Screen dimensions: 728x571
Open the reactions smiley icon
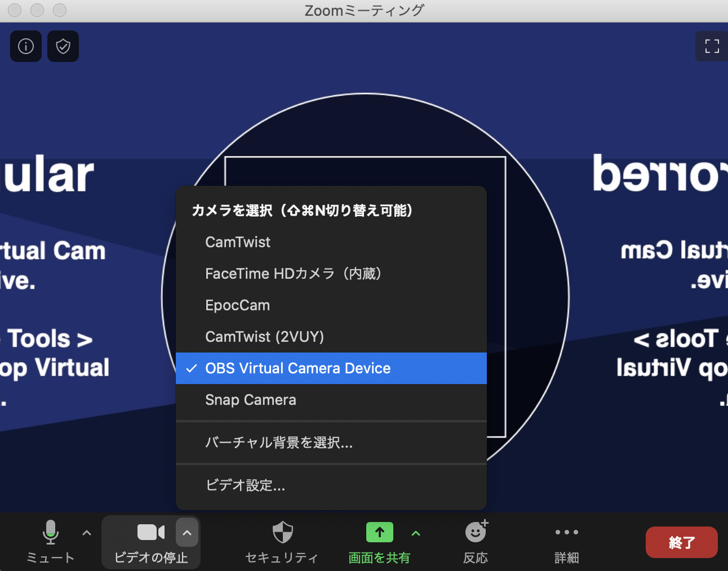point(476,533)
